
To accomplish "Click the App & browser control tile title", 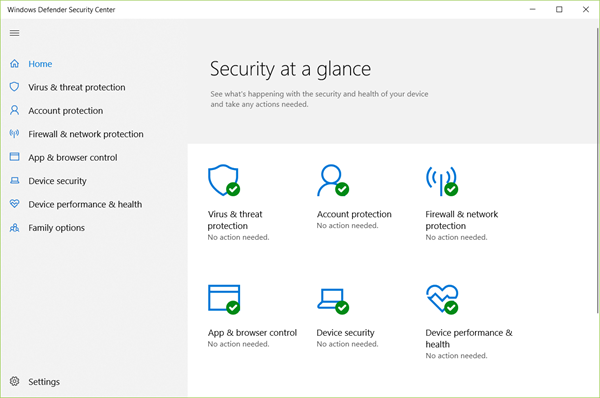I will point(252,333).
